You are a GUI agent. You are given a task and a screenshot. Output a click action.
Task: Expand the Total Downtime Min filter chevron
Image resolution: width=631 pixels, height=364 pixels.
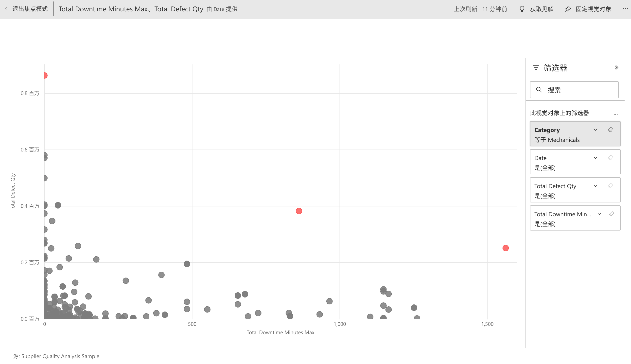pos(599,214)
